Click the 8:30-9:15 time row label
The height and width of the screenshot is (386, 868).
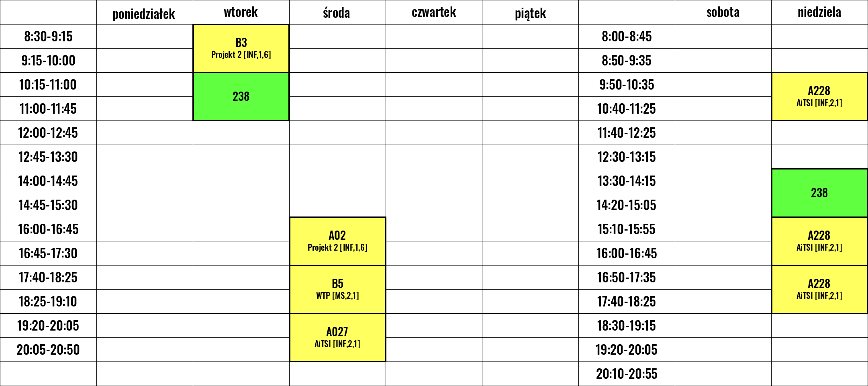point(48,36)
